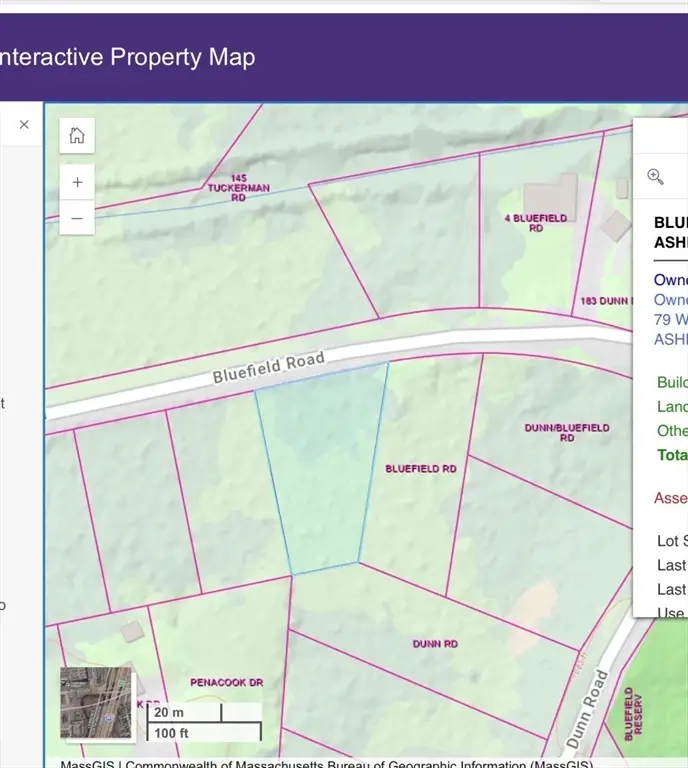Screen dimensions: 688x768
Task: Click the 183 Dunn parcel label
Action: coord(604,300)
